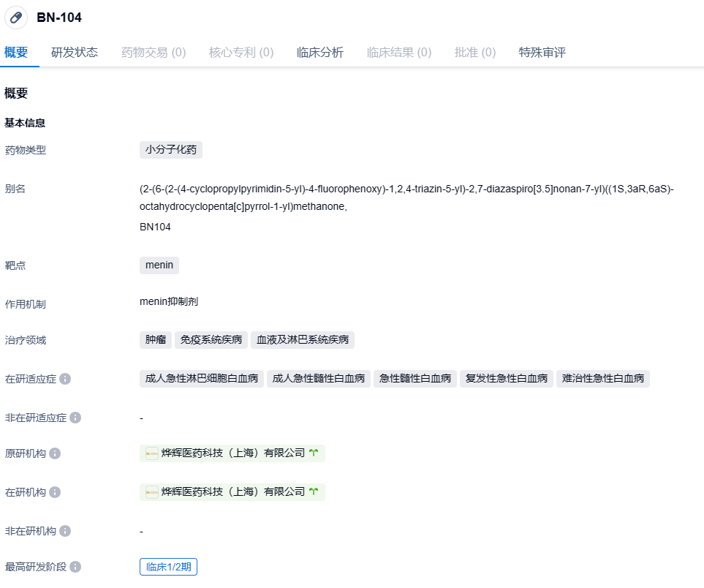Click info icon next to 非在研适应症
Image resolution: width=704 pixels, height=588 pixels.
coord(75,418)
